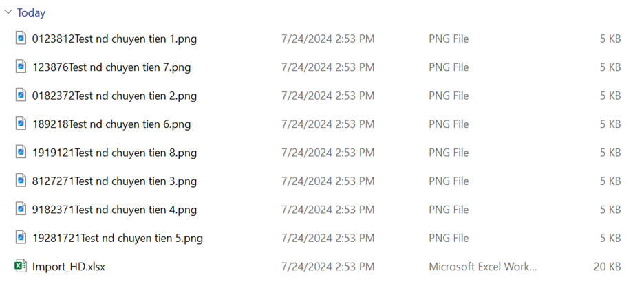The height and width of the screenshot is (297, 644).
Task: Select 9182371Test nd chuyen tien 4.png name
Action: (x=115, y=210)
